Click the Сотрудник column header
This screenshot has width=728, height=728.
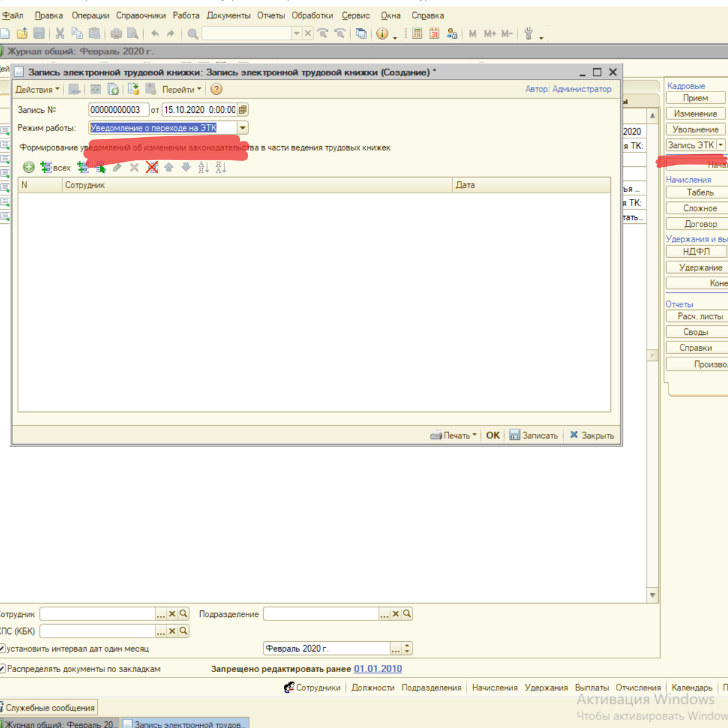[x=257, y=185]
